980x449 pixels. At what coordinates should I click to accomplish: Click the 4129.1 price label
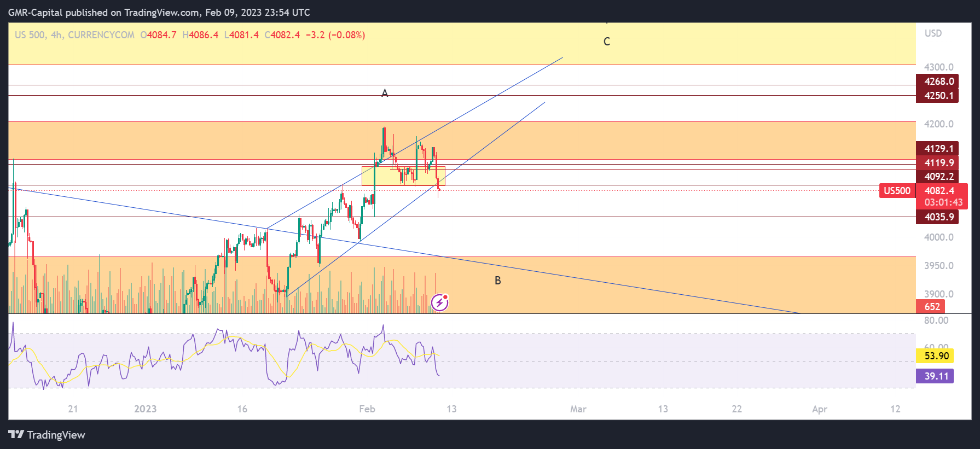(x=937, y=149)
